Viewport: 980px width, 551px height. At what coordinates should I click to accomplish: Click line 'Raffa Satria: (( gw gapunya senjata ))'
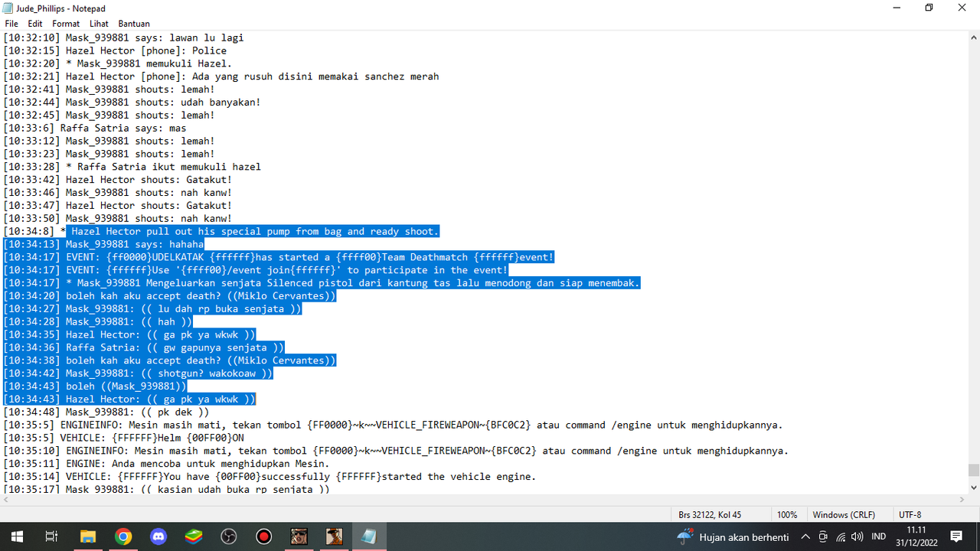point(144,347)
